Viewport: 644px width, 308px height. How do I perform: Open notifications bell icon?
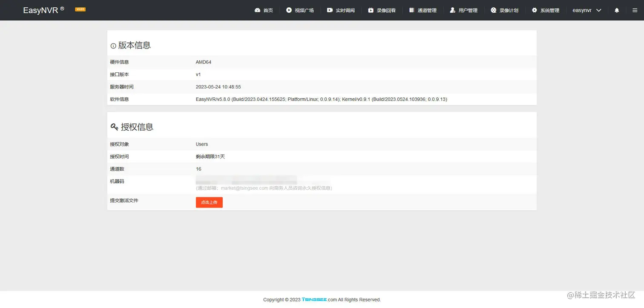tap(617, 10)
